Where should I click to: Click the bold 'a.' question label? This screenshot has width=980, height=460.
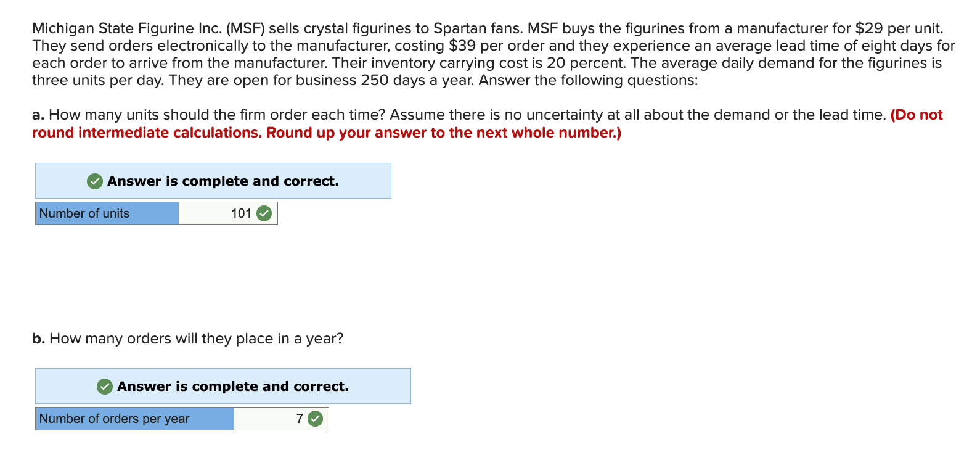click(x=38, y=115)
